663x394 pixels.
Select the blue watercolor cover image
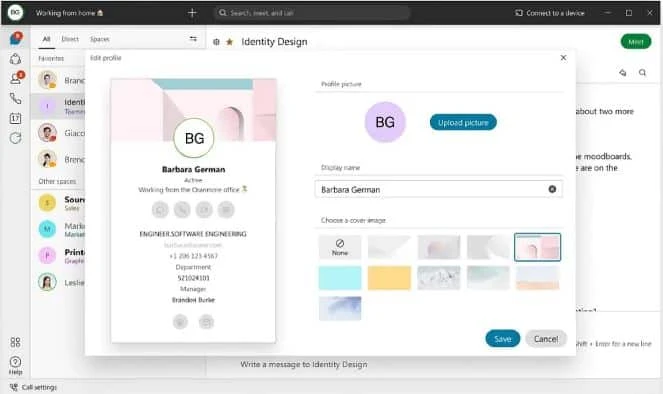point(340,308)
